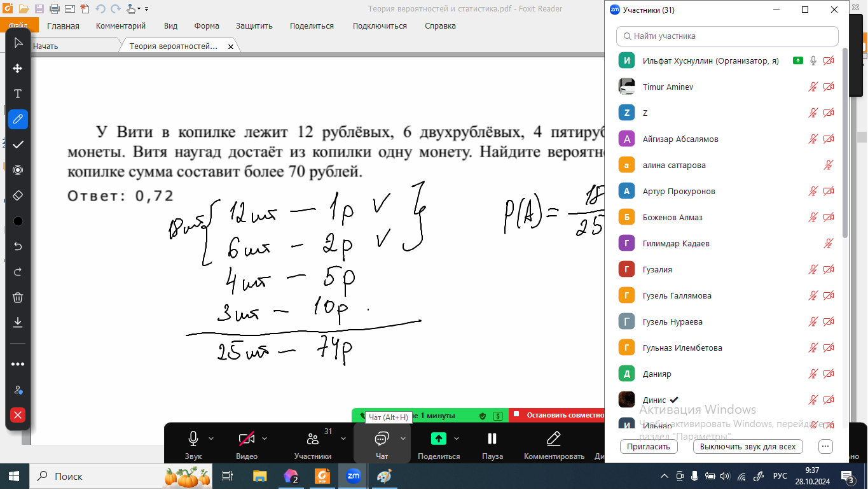Switch to the Начать tab
The width and height of the screenshot is (868, 492).
[45, 46]
